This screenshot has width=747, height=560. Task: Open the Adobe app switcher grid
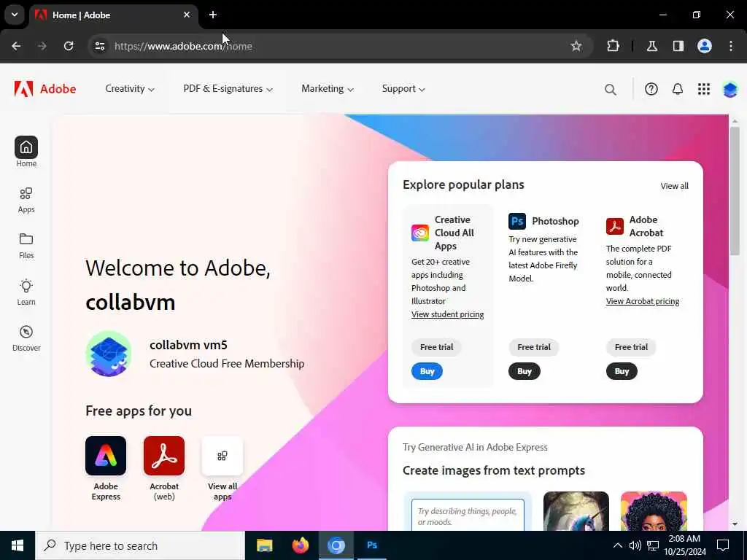(704, 89)
